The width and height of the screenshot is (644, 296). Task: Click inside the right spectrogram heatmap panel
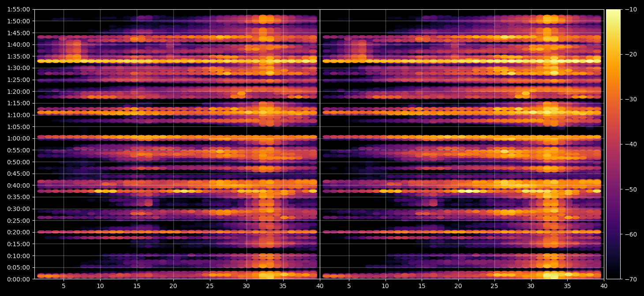point(462,144)
